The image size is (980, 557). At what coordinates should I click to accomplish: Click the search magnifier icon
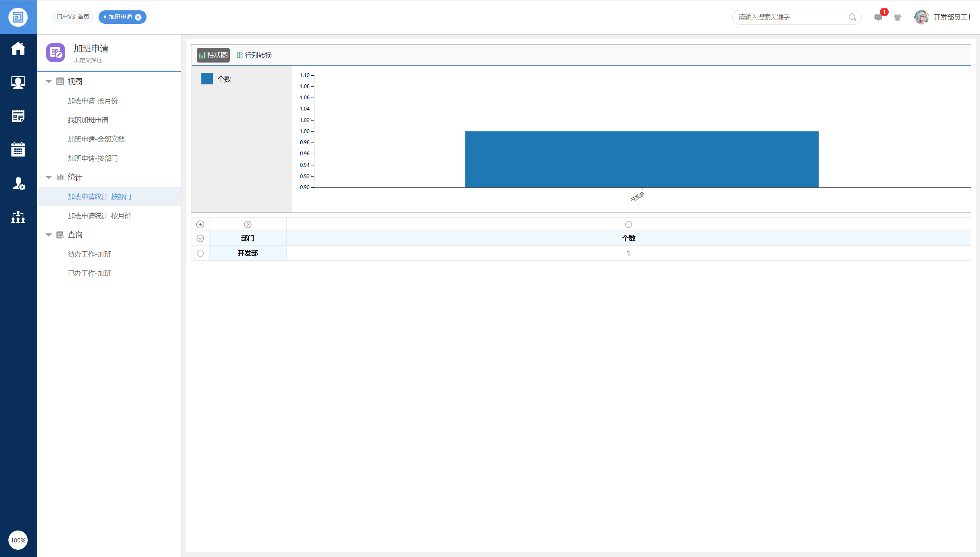(852, 17)
